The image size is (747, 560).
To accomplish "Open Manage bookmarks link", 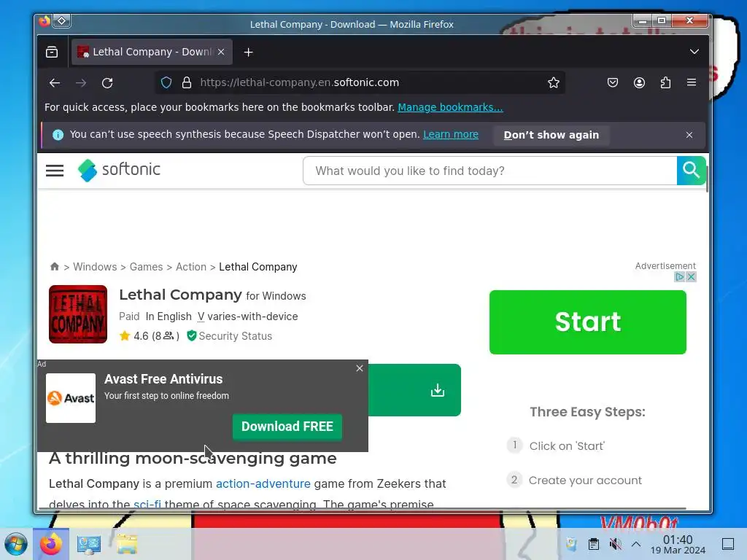I will (x=450, y=107).
